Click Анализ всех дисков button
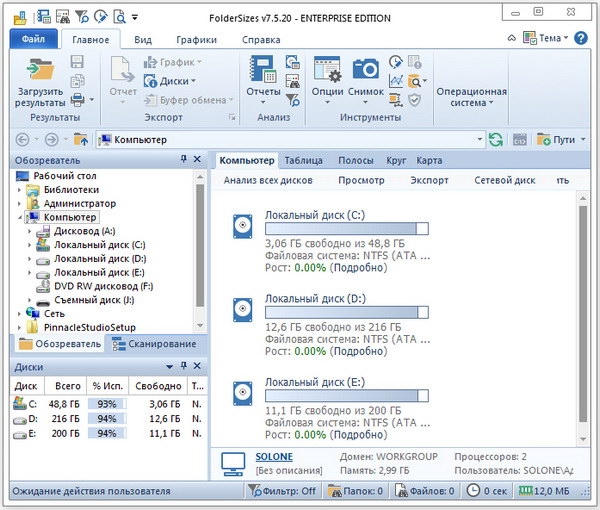 tap(268, 181)
